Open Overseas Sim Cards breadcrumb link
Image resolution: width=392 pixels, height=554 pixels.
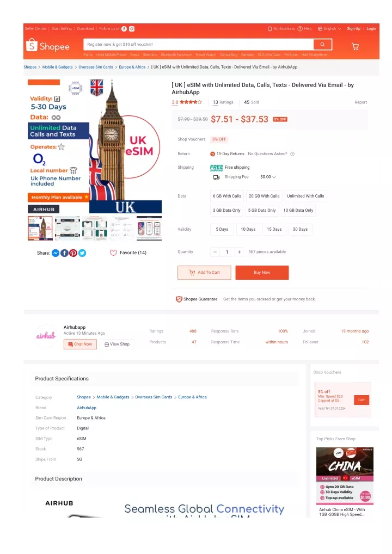tap(96, 67)
